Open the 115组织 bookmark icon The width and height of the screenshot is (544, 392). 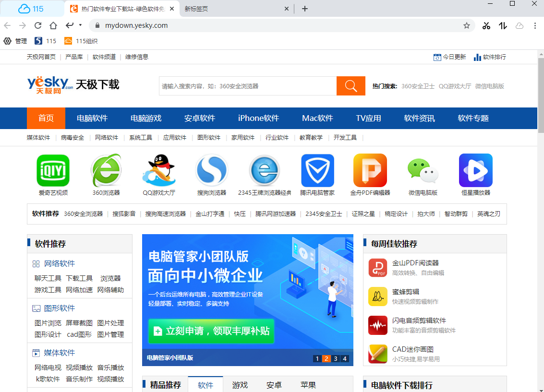click(x=68, y=41)
